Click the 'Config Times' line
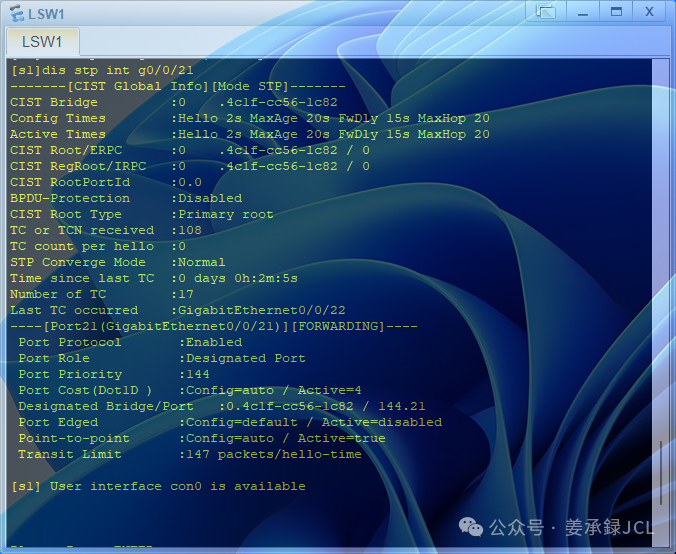This screenshot has height=554, width=676. (x=250, y=118)
